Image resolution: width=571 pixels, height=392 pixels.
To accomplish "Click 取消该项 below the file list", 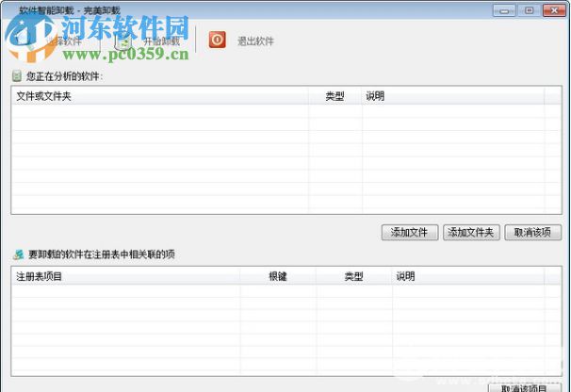I will (x=532, y=233).
